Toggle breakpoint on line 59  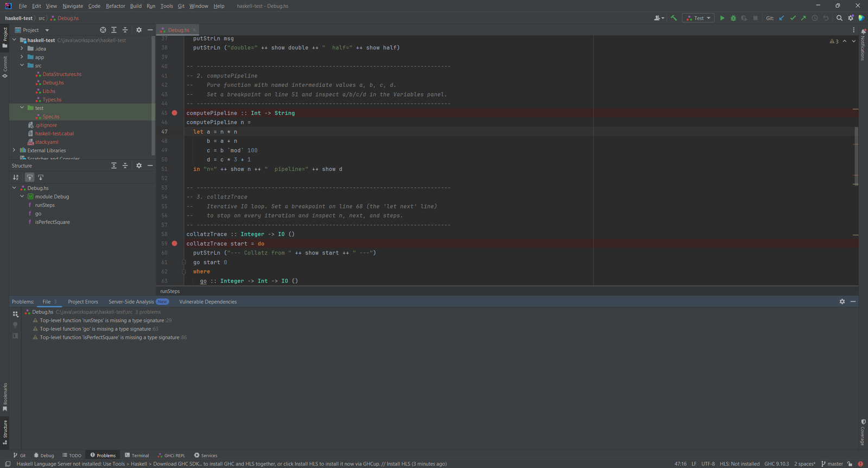pyautogui.click(x=175, y=244)
